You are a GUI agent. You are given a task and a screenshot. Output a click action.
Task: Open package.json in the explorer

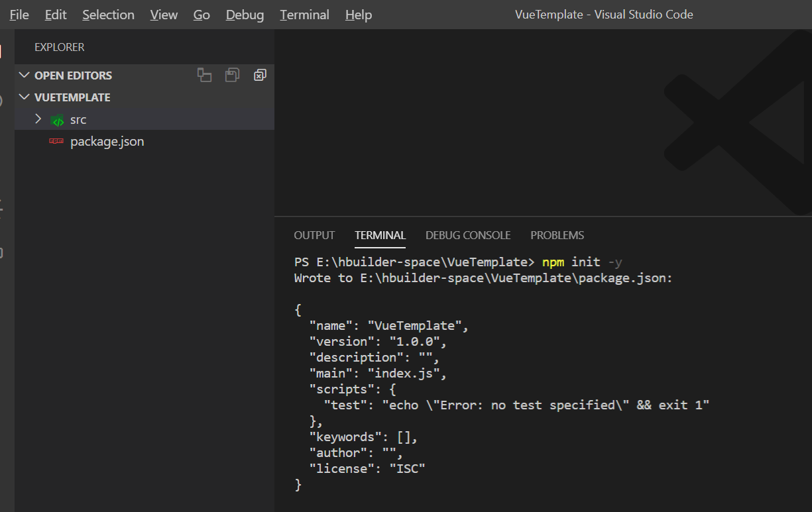107,142
